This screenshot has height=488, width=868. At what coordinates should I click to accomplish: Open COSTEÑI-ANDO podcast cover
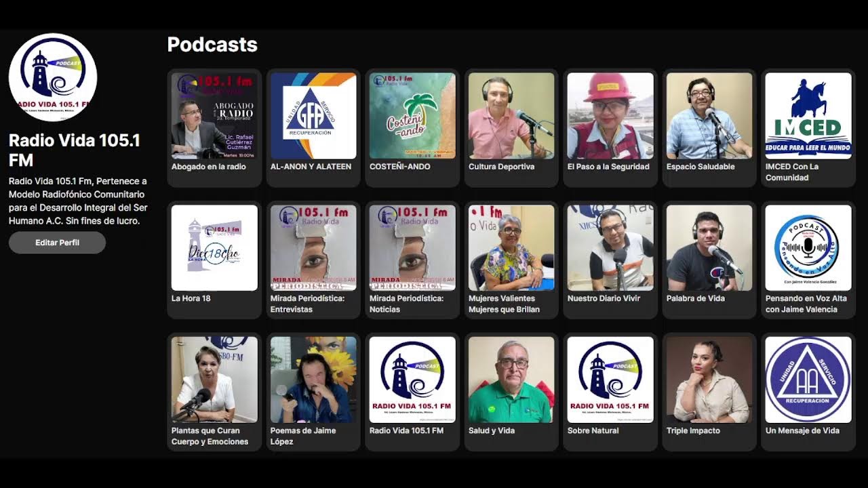(x=412, y=116)
